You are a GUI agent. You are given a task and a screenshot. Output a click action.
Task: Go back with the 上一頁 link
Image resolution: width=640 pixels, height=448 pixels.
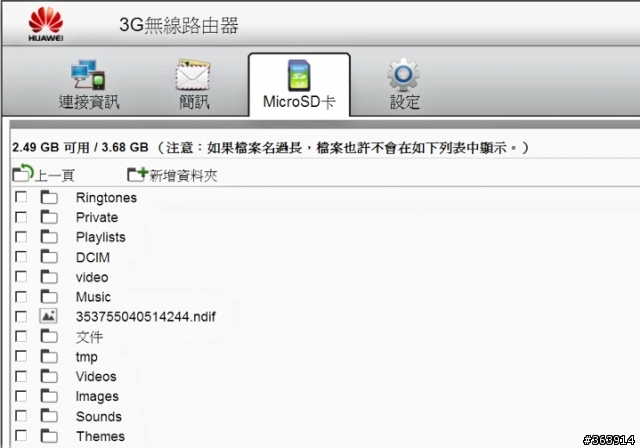point(55,176)
